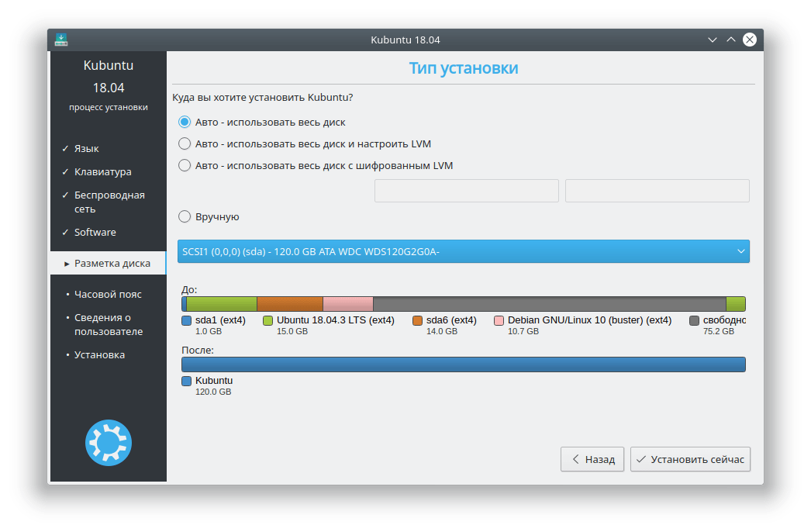Click the blue Kubuntu bar under 'После'

[x=464, y=364]
